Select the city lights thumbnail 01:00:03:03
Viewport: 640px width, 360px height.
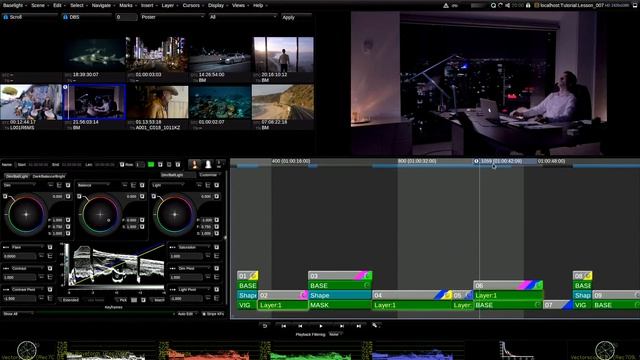coord(158,55)
